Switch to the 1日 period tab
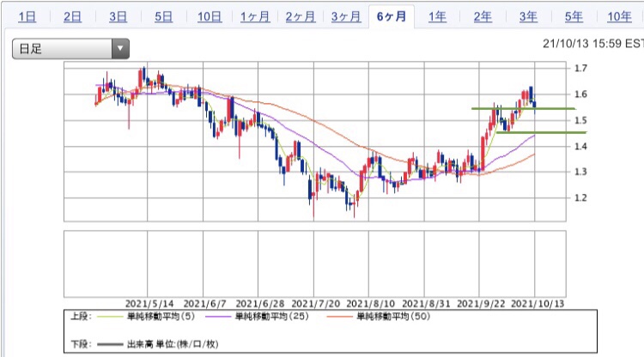Screen dimensions: 644x357 [x=27, y=17]
